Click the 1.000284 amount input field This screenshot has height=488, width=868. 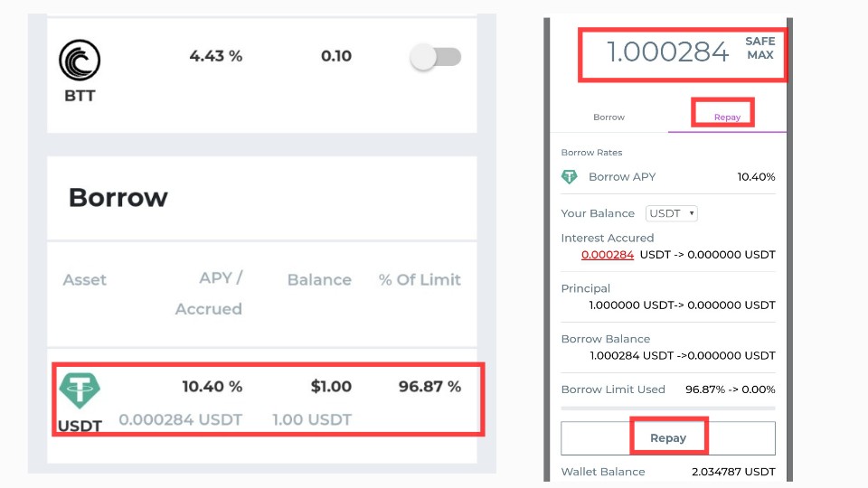click(x=667, y=52)
